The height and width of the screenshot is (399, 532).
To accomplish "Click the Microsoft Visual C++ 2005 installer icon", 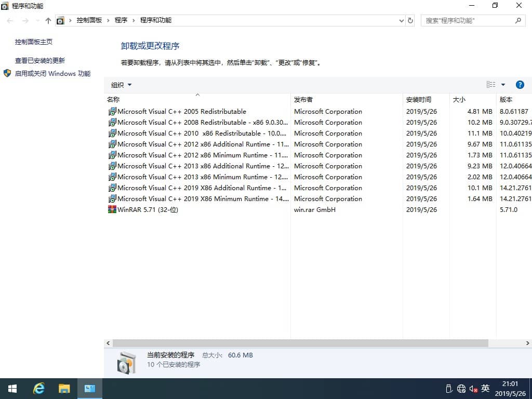I will pos(112,111).
